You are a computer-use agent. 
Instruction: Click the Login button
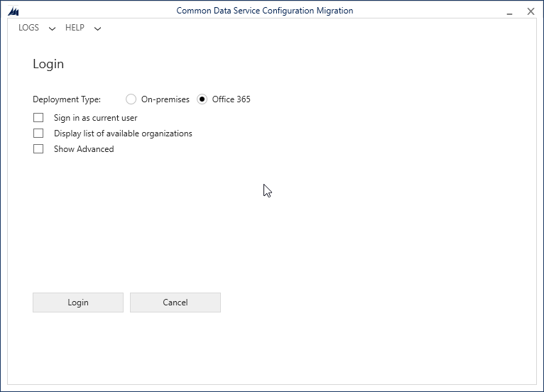(78, 303)
